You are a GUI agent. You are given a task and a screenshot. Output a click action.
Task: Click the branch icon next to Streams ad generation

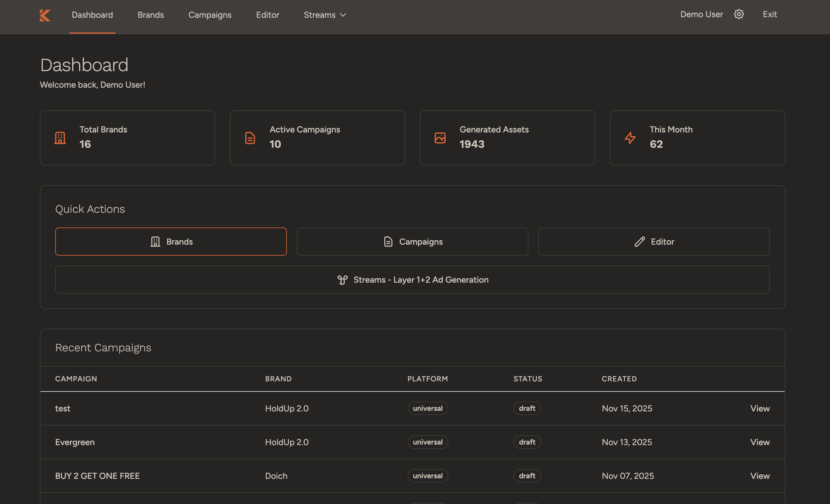point(342,280)
